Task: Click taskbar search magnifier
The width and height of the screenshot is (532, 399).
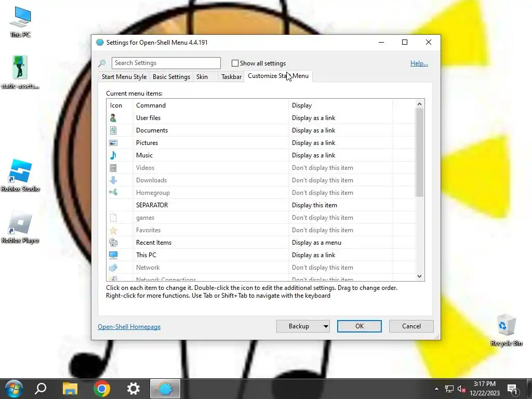Action: [41, 389]
